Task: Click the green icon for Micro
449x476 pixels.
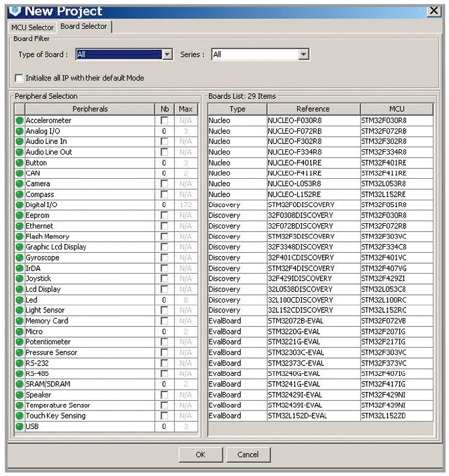Action: (x=20, y=331)
